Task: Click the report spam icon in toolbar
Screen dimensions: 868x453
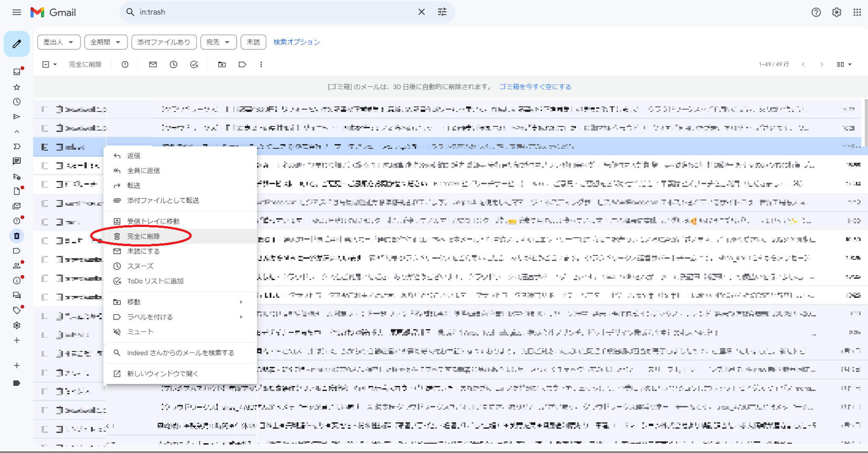Action: click(125, 65)
